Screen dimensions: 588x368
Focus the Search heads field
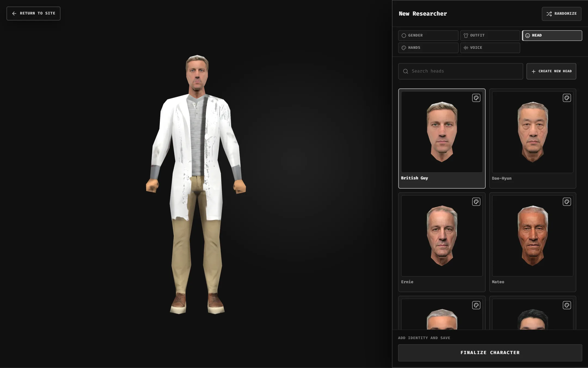point(461,71)
